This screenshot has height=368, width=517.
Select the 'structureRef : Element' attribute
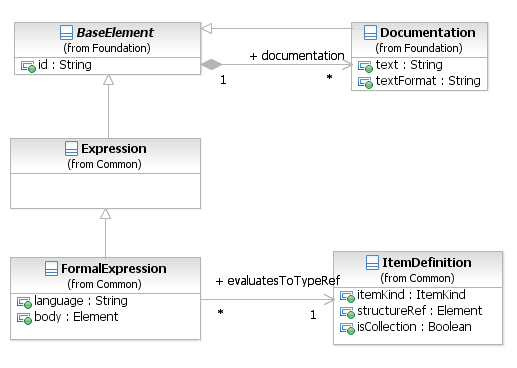click(x=419, y=311)
